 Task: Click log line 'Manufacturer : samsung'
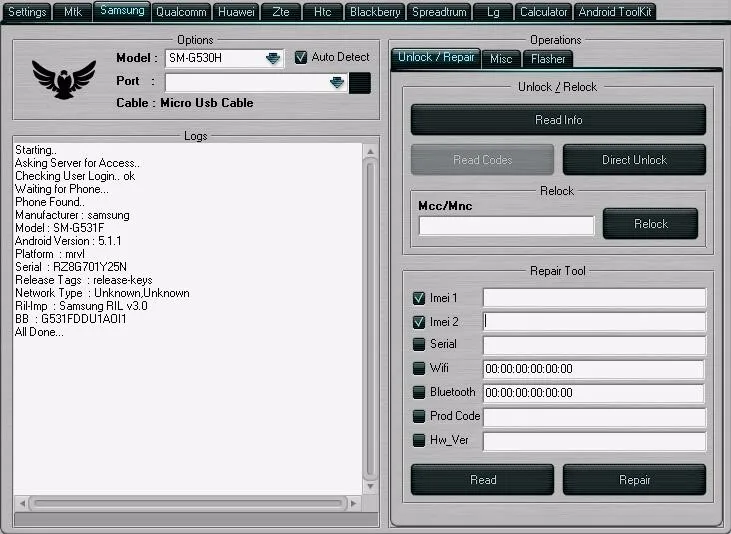click(72, 215)
